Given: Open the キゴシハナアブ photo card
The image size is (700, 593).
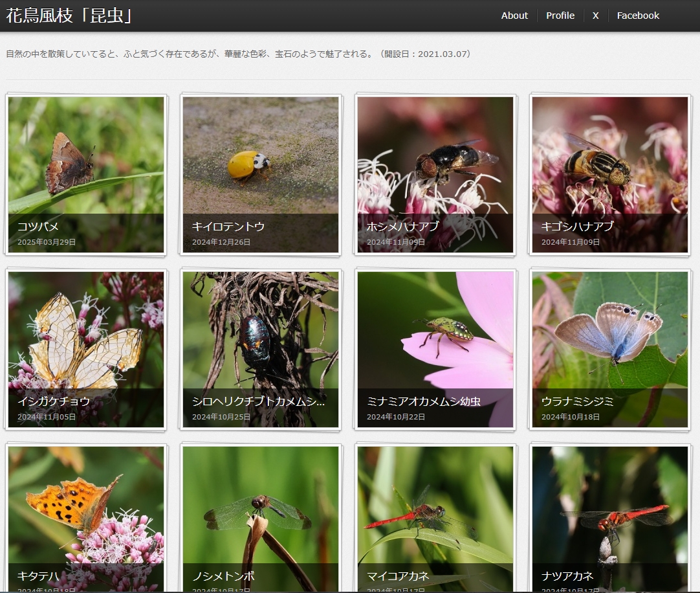Looking at the screenshot, I should [x=610, y=174].
